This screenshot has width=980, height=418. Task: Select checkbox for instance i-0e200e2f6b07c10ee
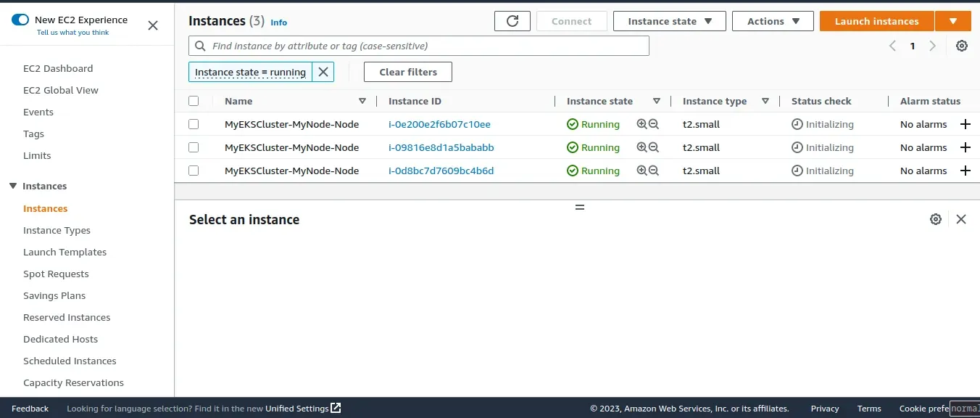[194, 124]
